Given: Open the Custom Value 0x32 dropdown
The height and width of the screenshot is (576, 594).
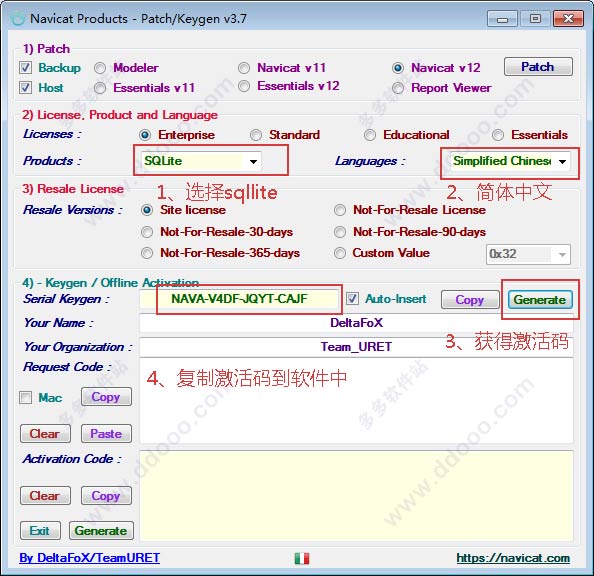Looking at the screenshot, I should (x=528, y=254).
